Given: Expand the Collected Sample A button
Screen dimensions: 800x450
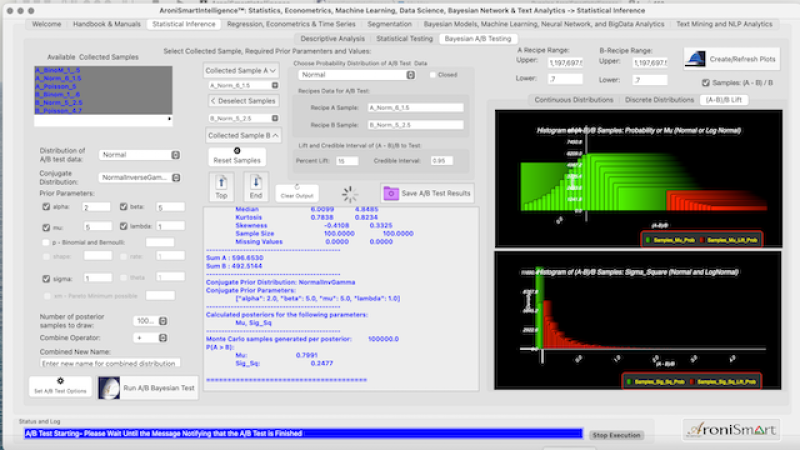Looking at the screenshot, I should [x=241, y=70].
